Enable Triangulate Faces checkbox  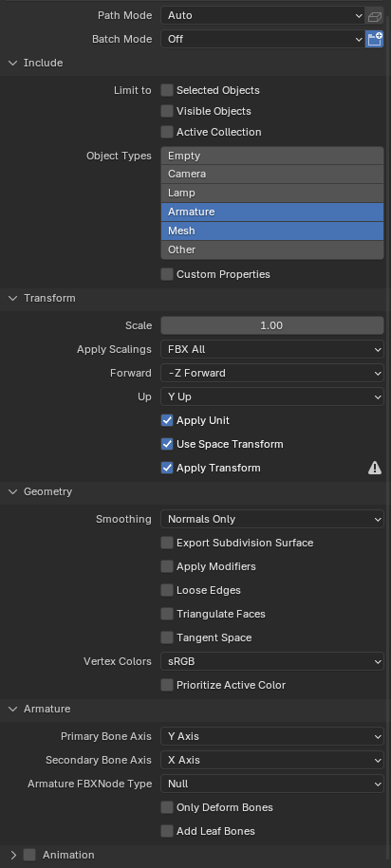pos(167,614)
